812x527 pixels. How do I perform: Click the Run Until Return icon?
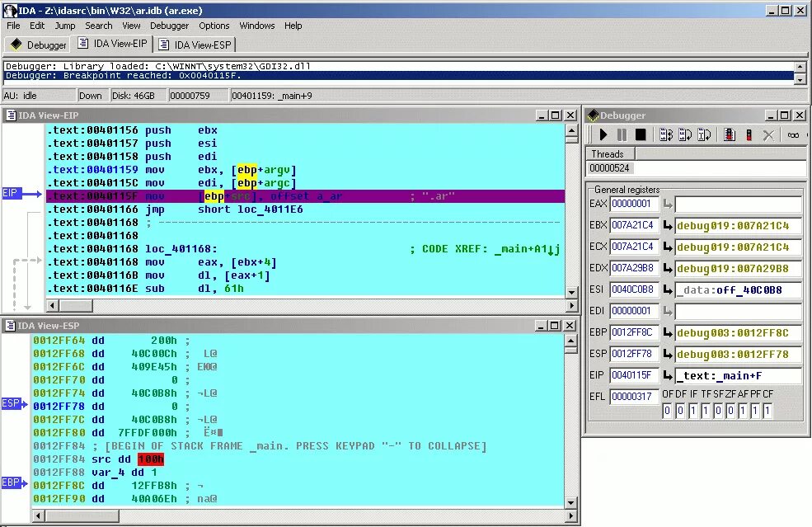(x=705, y=134)
